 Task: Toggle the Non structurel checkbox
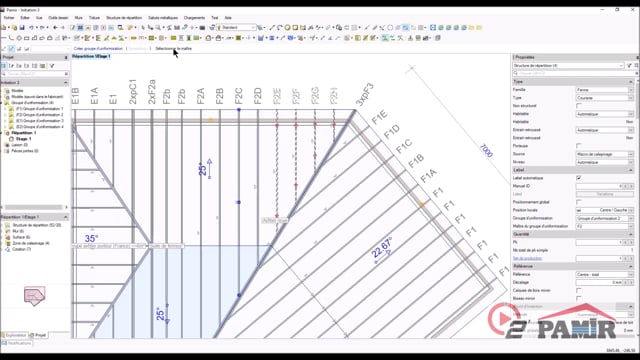[578, 106]
